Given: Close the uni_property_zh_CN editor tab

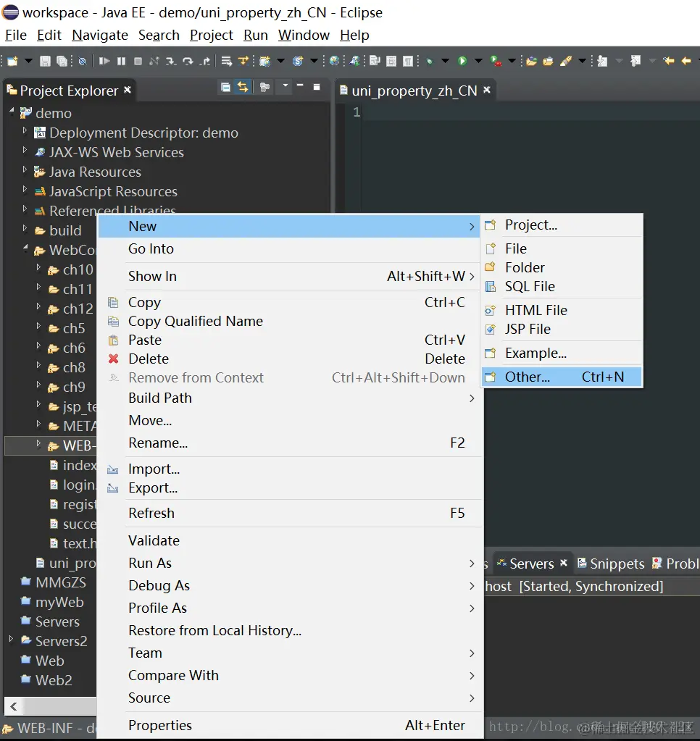Looking at the screenshot, I should (x=487, y=89).
